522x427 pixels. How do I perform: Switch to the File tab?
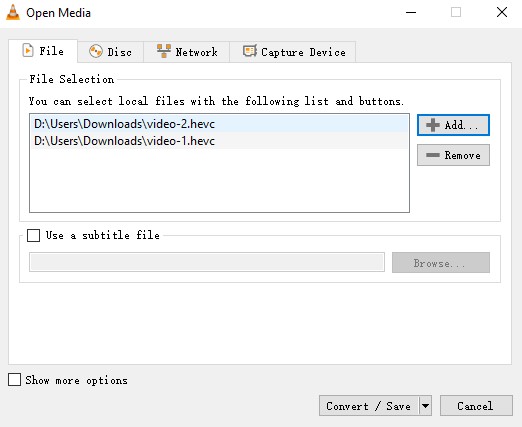(43, 51)
